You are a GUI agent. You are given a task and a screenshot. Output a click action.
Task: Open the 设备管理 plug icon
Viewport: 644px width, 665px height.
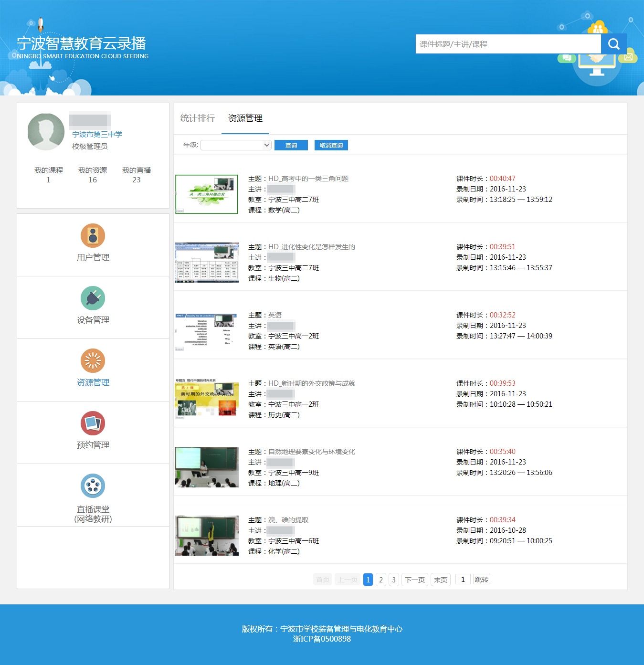(93, 298)
